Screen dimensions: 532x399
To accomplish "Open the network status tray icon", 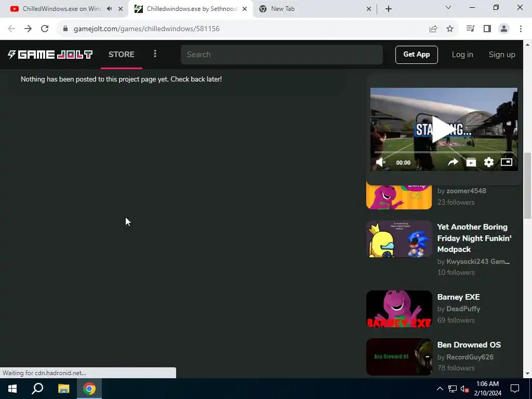I will 453,389.
